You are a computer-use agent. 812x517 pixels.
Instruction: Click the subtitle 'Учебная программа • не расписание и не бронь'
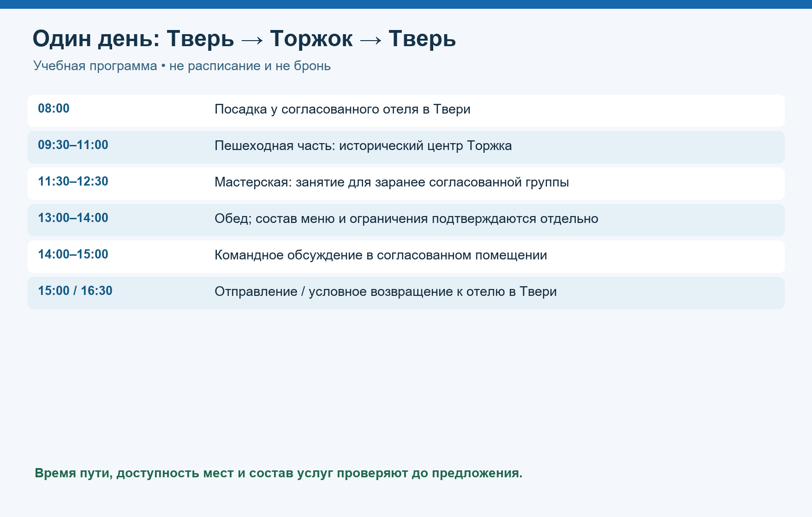coord(182,66)
